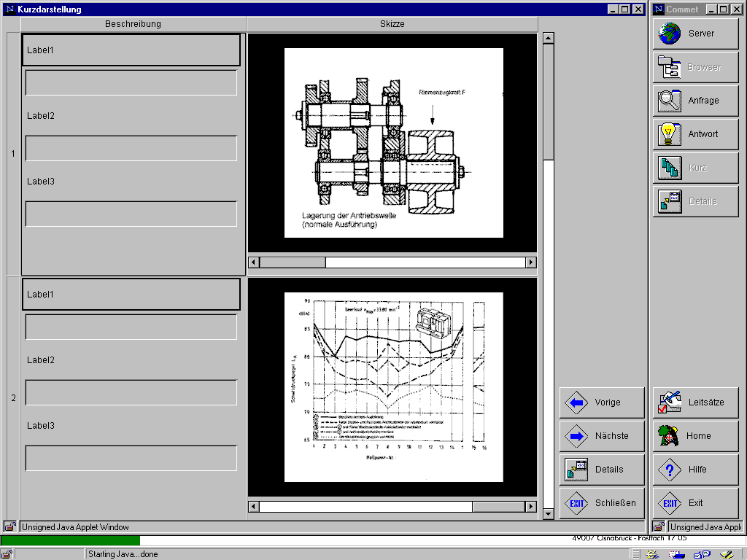Click the Home icon in Commet panel
The width and height of the screenshot is (747, 560).
pos(669,436)
